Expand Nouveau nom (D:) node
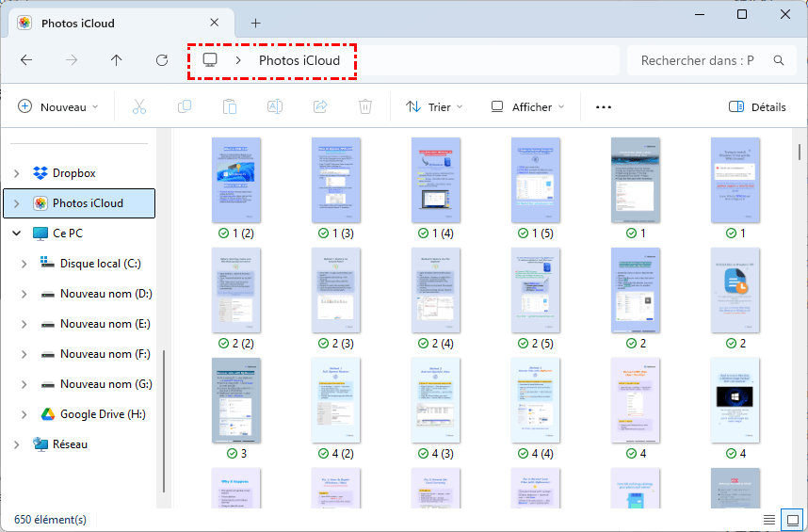This screenshot has height=532, width=808. click(24, 294)
